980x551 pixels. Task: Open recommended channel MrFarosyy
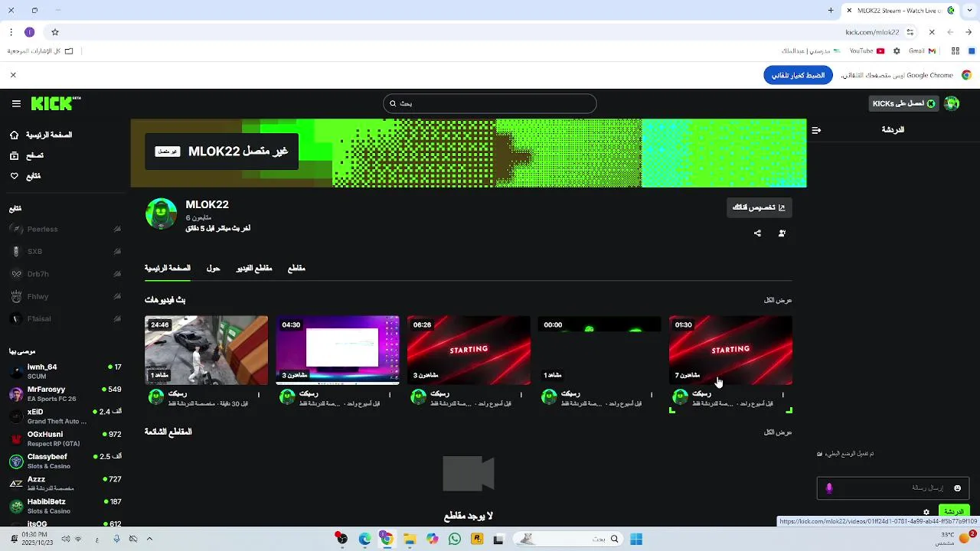tap(65, 394)
